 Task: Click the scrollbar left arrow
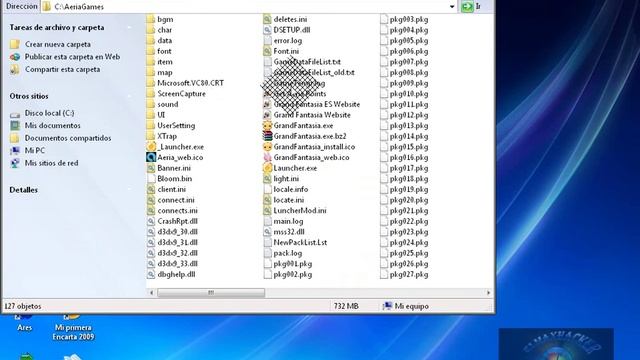[x=151, y=293]
